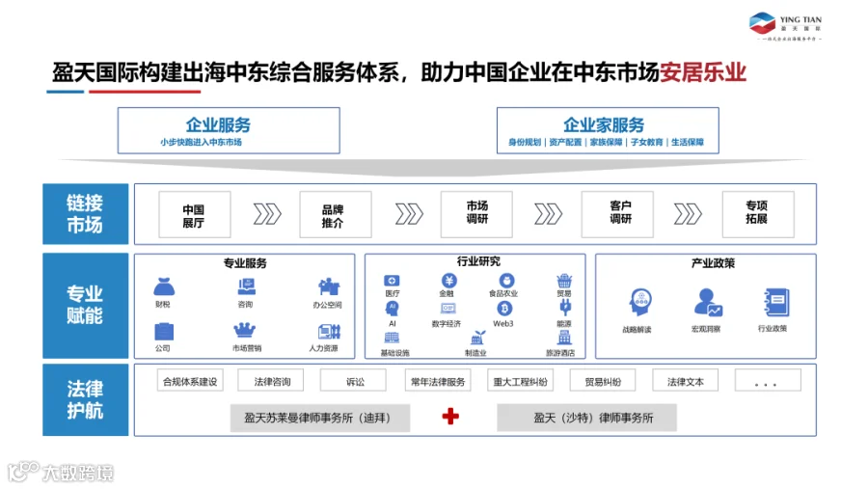Select the 品牌推介 box
The image size is (868, 489).
click(336, 214)
